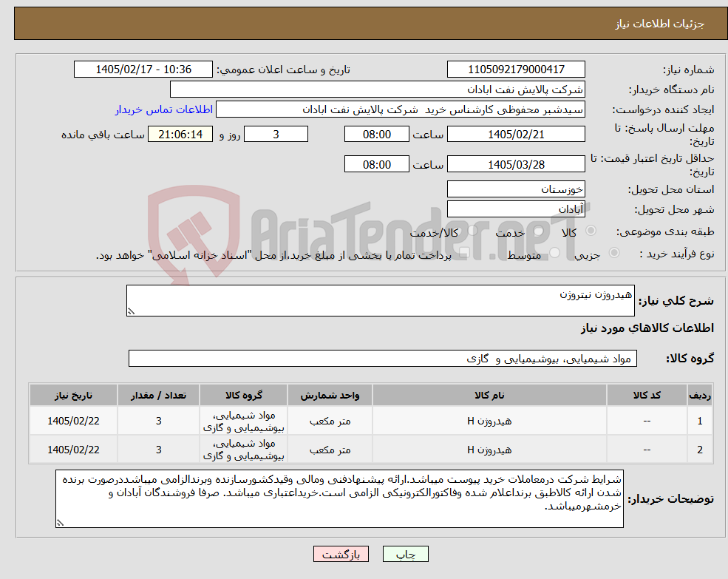The image size is (728, 579).
Task: Select the متوسط purchase type radio
Action: 554,253
